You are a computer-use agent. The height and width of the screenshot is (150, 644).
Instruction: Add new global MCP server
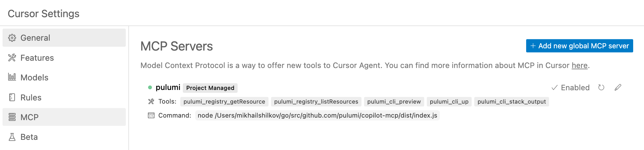(579, 46)
